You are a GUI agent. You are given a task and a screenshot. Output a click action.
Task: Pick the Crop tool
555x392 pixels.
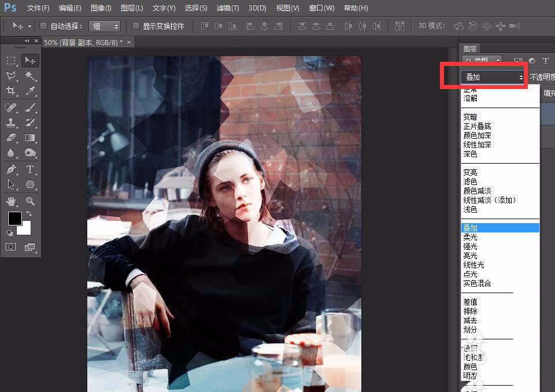11,91
